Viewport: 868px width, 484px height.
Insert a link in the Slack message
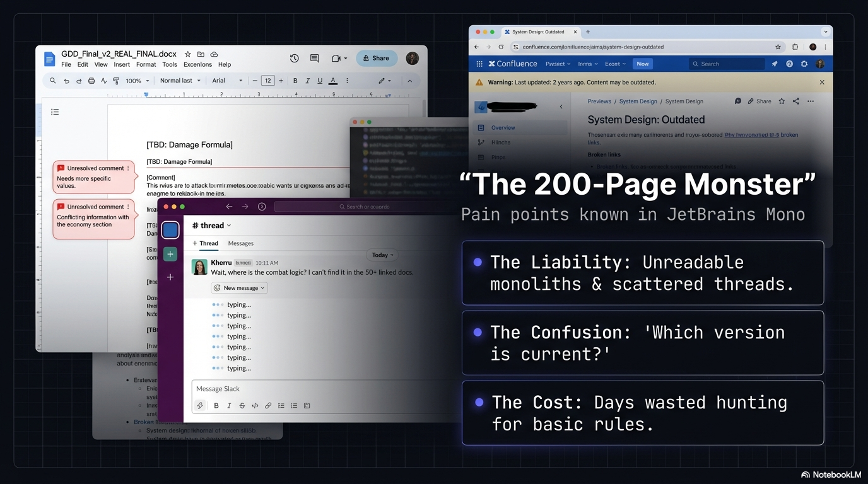(x=268, y=405)
